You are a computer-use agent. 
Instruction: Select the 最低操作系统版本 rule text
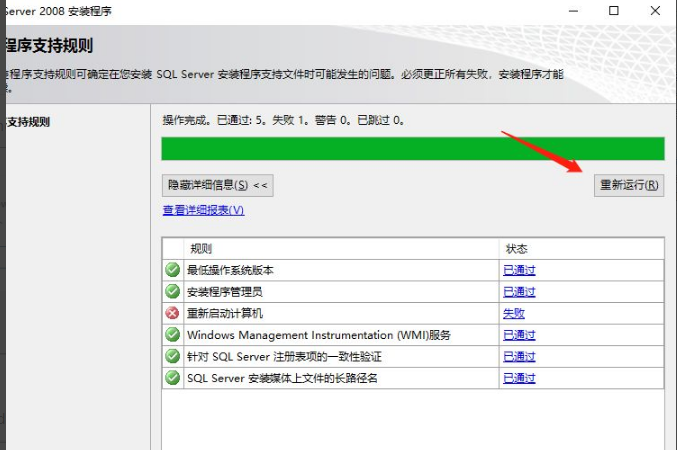tap(230, 270)
